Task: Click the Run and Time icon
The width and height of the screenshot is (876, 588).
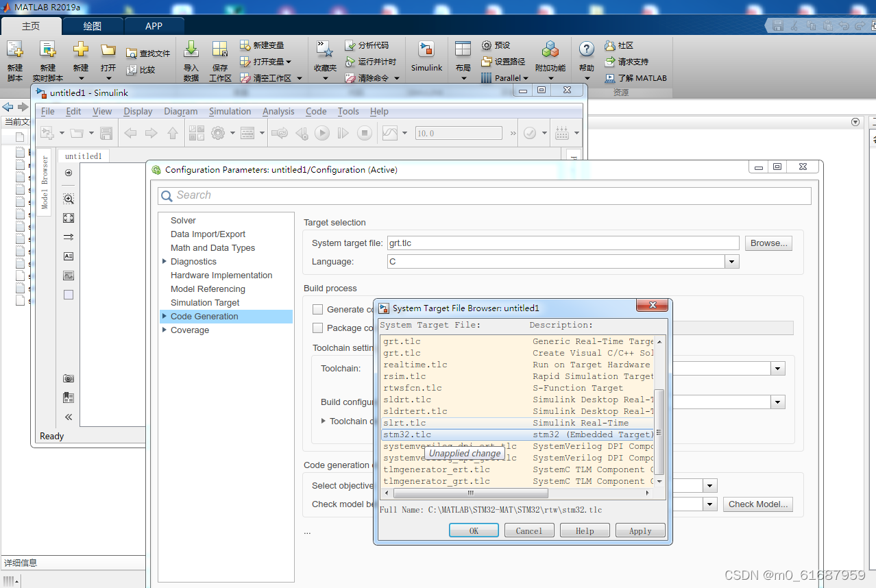Action: point(350,61)
